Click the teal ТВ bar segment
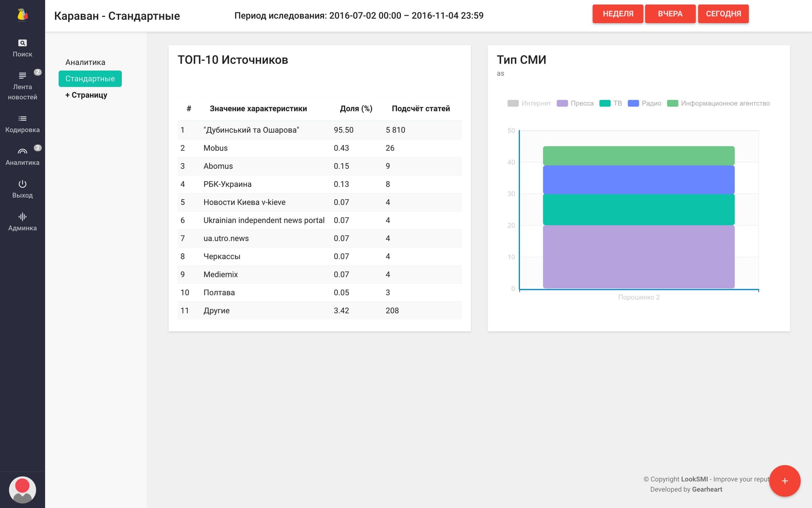812x508 pixels. (639, 209)
